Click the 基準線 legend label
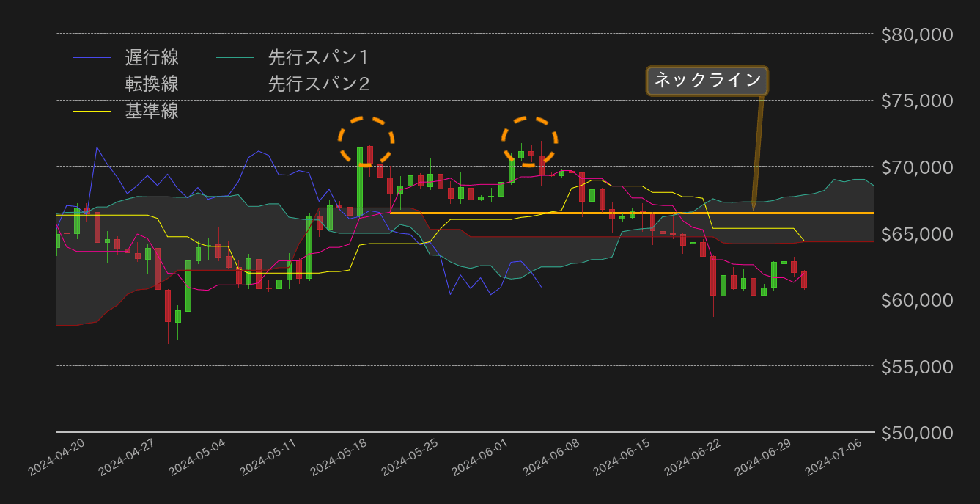The height and width of the screenshot is (504, 980). (x=151, y=112)
